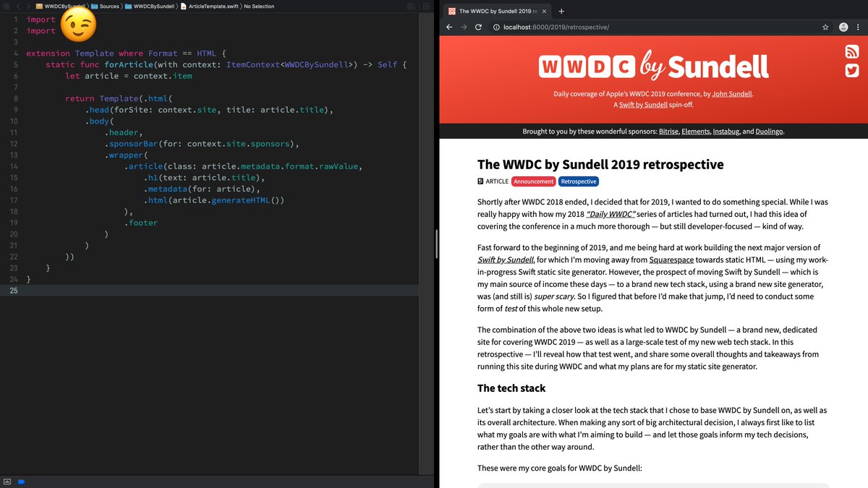
Task: Navigate forward in Xcode editor history
Action: (27, 6)
